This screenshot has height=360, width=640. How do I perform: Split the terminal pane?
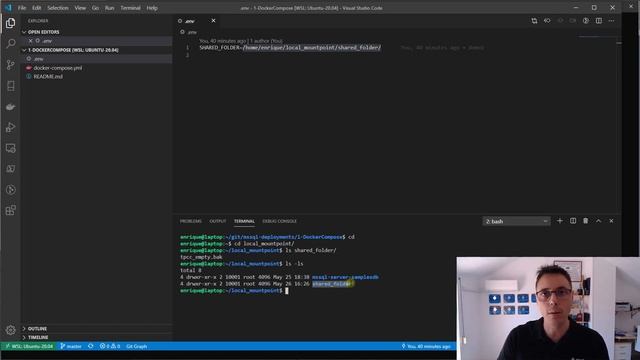point(573,221)
